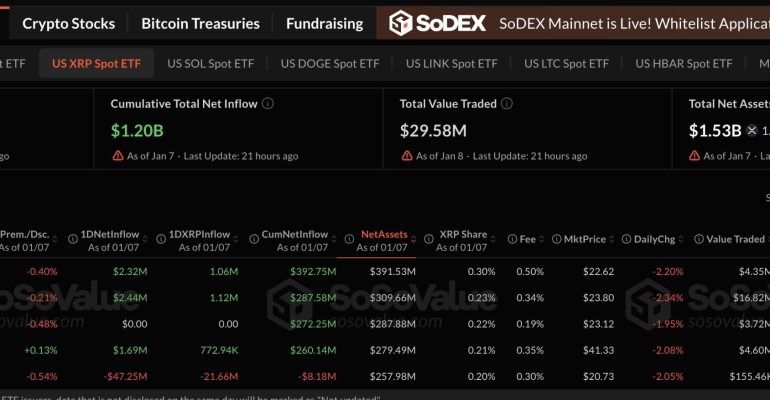Click warning icon under Total Value Traded
Viewport: 770px width, 400px height.
tap(405, 156)
